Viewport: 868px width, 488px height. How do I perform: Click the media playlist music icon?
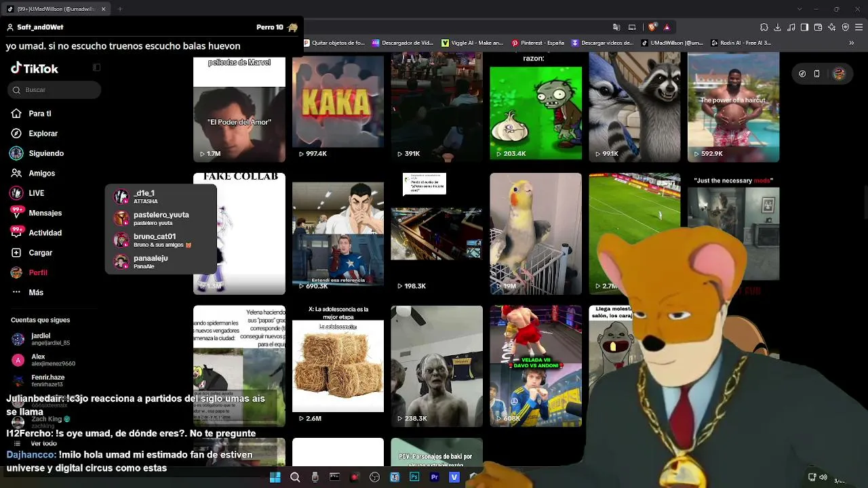(792, 27)
